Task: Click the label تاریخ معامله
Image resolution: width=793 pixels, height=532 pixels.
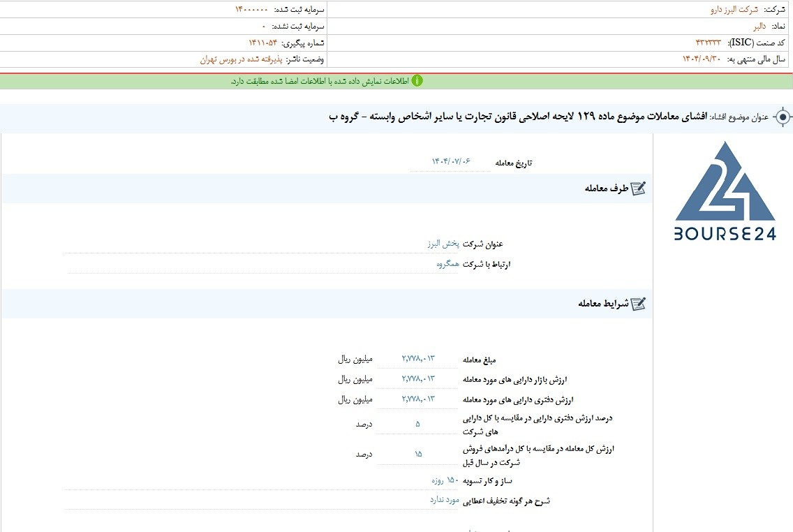Action: pyautogui.click(x=513, y=163)
